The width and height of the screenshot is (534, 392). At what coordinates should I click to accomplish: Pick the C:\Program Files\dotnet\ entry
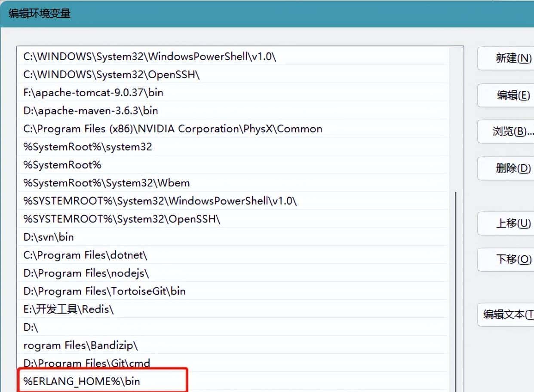tap(85, 255)
